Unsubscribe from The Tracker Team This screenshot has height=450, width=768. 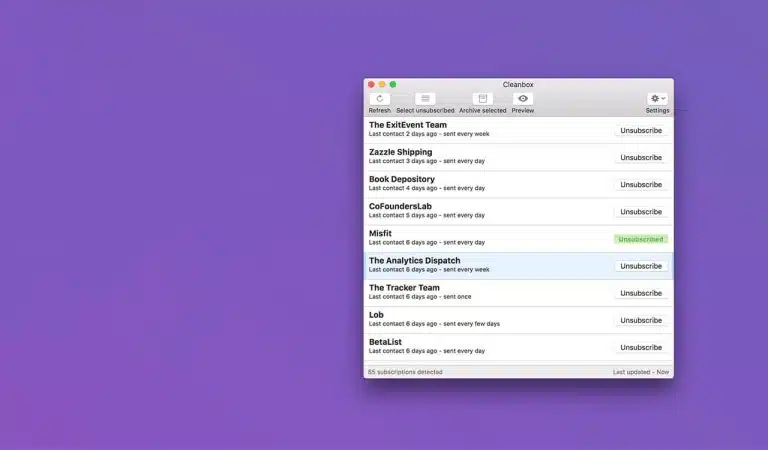641,293
